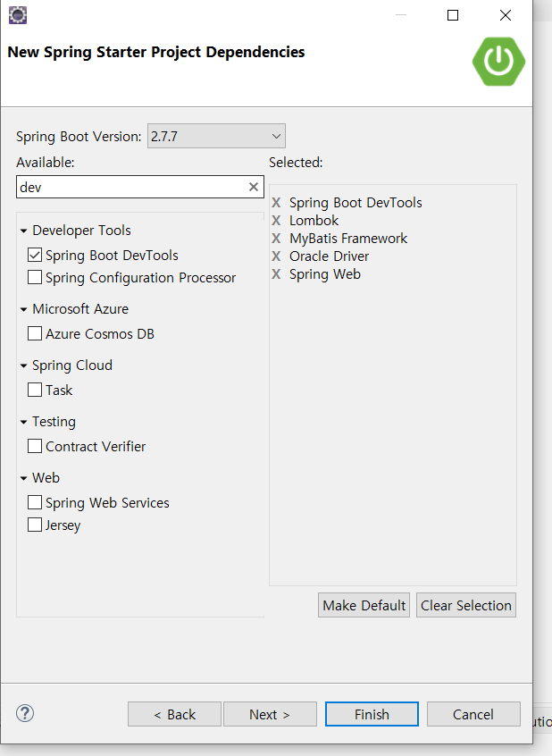Clear the dev search text with X
The width and height of the screenshot is (552, 756).
click(254, 187)
